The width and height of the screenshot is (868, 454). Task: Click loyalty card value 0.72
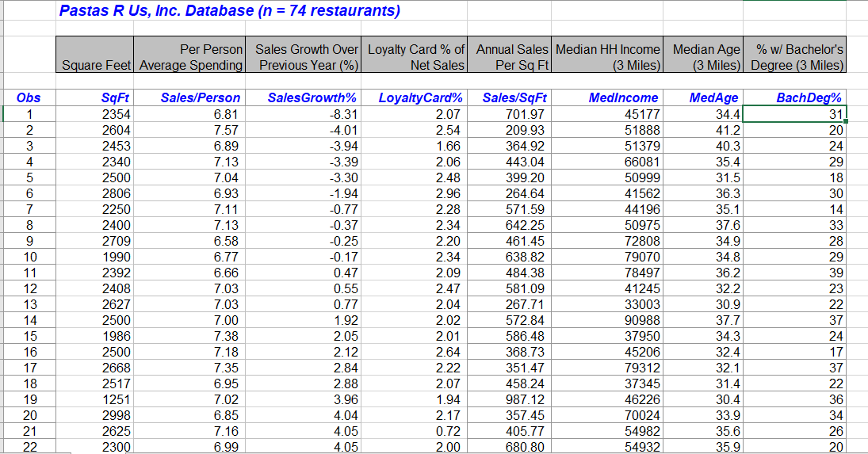[414, 431]
